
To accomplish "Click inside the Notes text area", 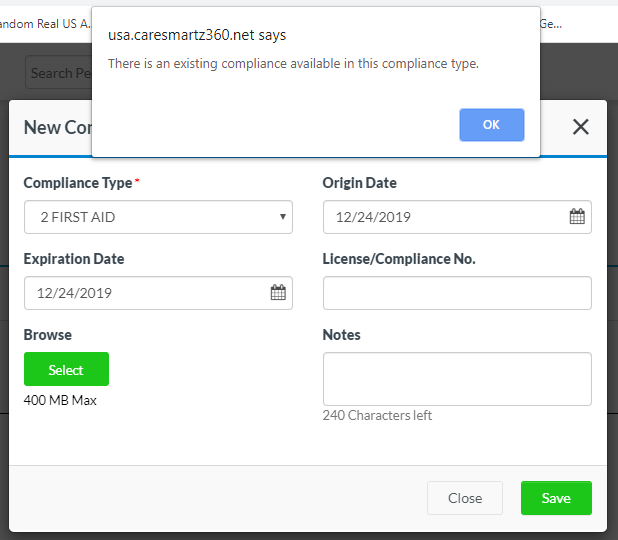I will tap(456, 379).
